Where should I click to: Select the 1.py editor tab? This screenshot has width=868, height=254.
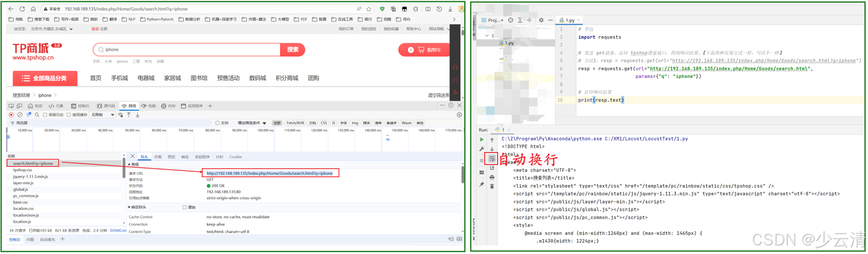pos(569,20)
